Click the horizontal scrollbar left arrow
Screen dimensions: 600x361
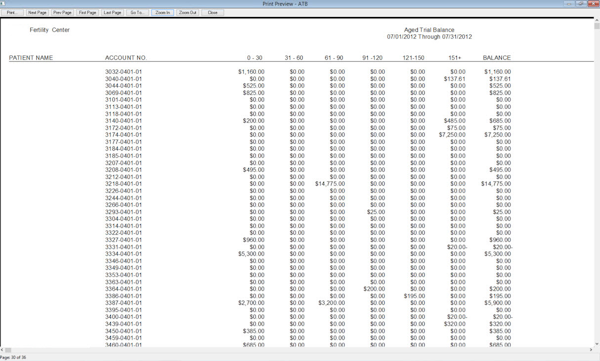pyautogui.click(x=2, y=350)
